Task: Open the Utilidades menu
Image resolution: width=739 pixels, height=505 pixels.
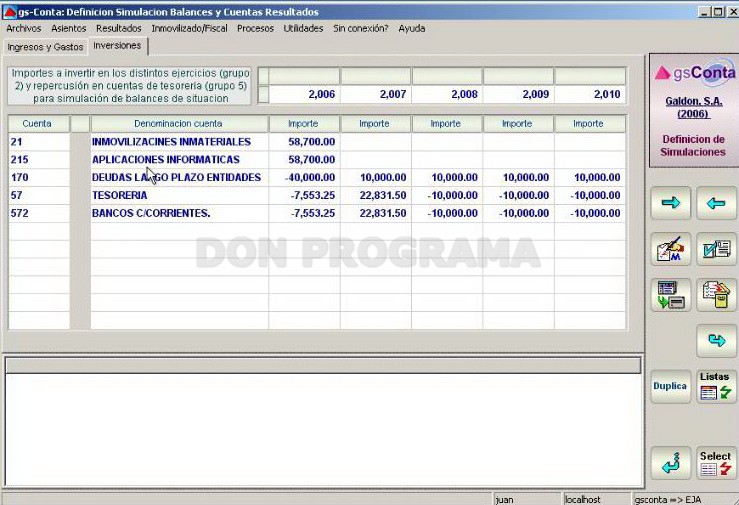Action: point(303,28)
